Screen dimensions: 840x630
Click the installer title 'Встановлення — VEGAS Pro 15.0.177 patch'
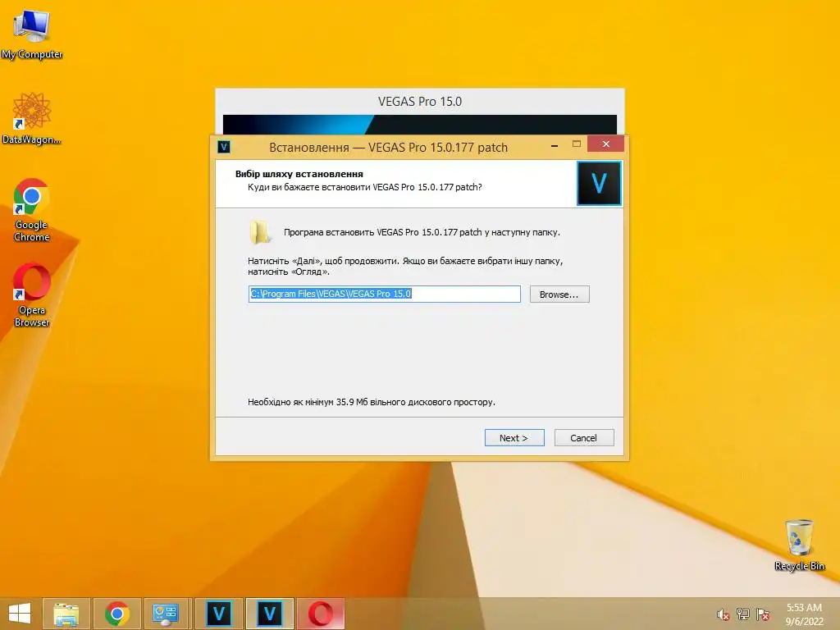click(388, 148)
